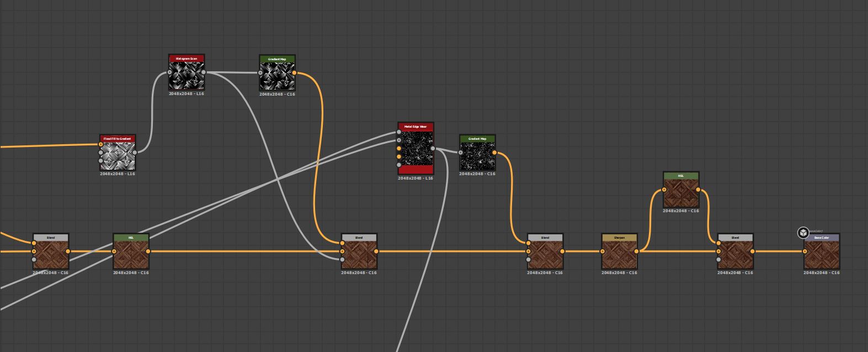Click the Base Color node input connector
868x352 pixels.
pyautogui.click(x=805, y=251)
